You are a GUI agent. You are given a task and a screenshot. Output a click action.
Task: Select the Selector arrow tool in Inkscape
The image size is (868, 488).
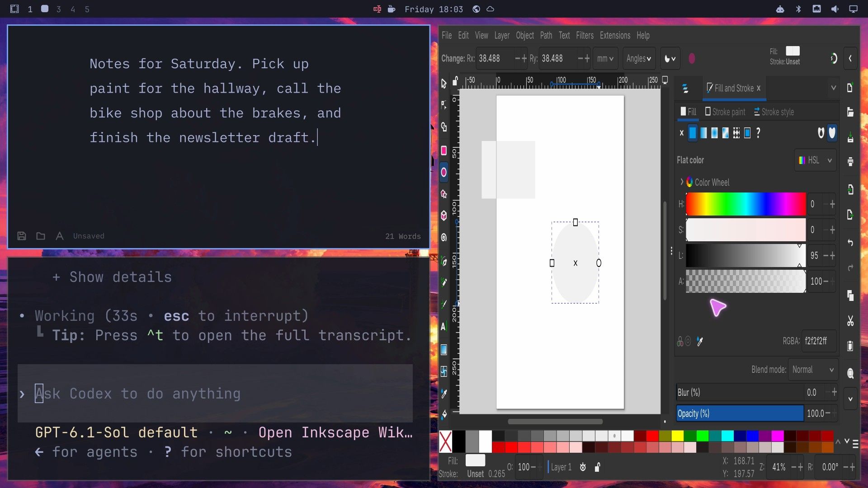(443, 84)
